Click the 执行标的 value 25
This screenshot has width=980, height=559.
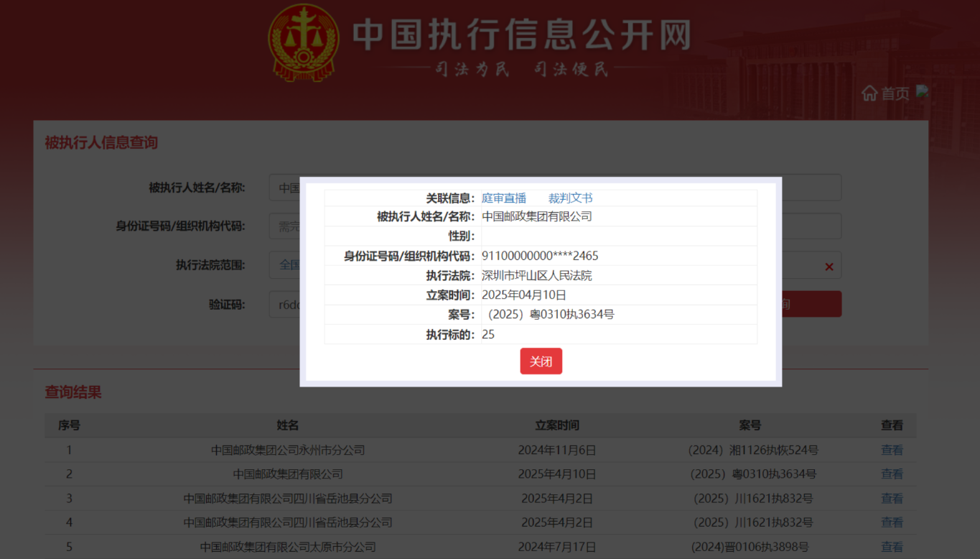[488, 335]
